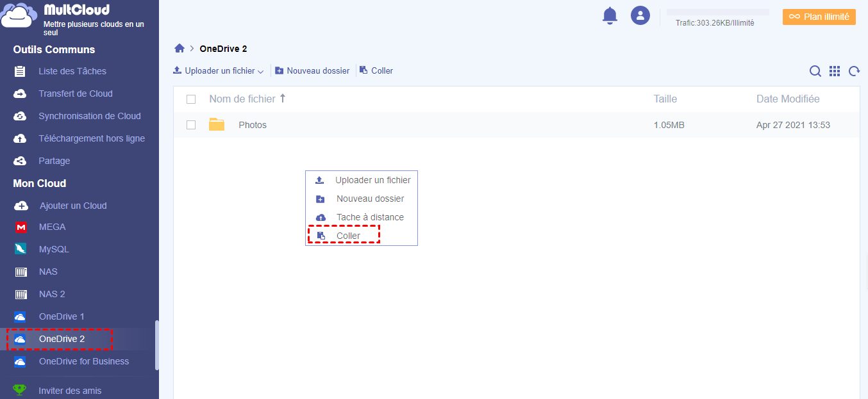
Task: Open the search magnifier icon
Action: [815, 71]
